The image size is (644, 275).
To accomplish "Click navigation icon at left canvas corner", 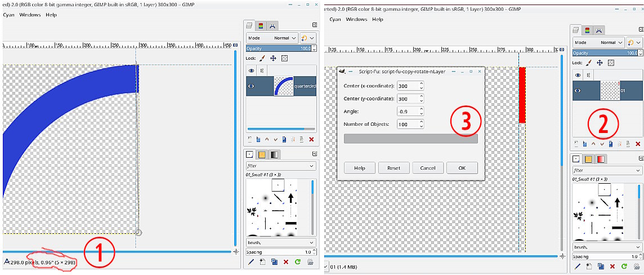I will [x=236, y=251].
